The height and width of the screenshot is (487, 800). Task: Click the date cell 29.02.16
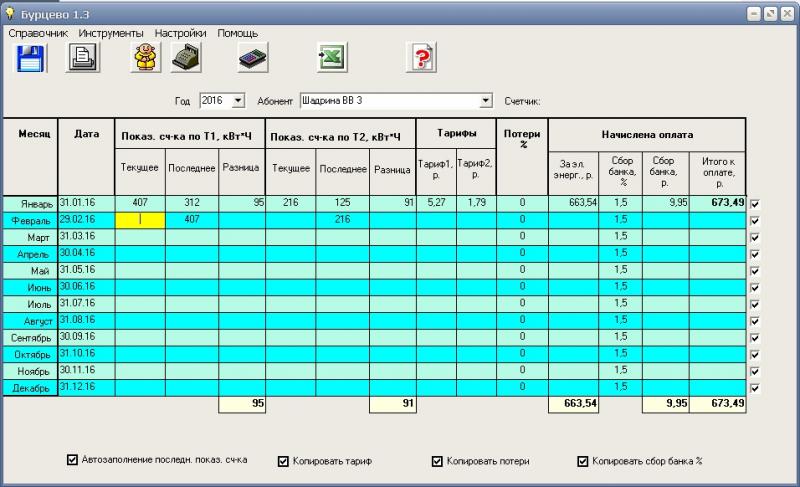coord(86,220)
